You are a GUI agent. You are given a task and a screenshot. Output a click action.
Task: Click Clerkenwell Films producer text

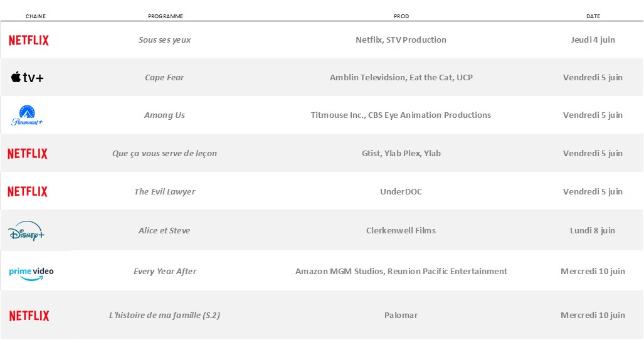(x=401, y=231)
